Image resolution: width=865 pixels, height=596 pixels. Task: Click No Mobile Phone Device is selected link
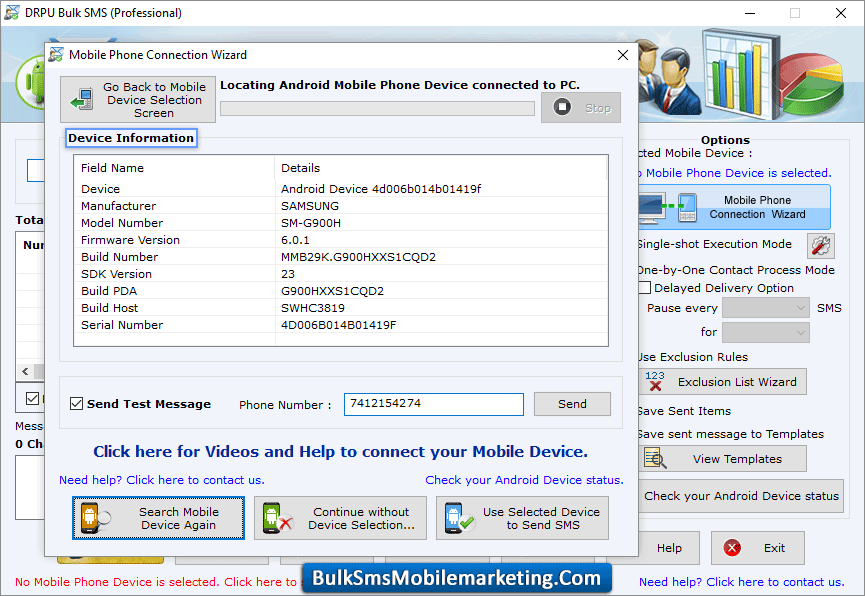tap(156, 582)
